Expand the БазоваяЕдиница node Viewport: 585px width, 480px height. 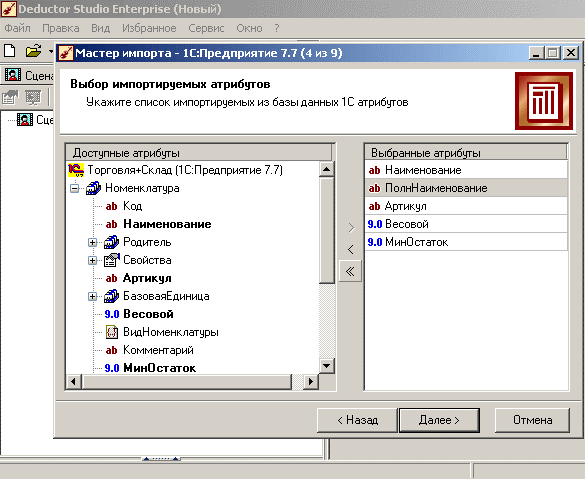pyautogui.click(x=93, y=297)
